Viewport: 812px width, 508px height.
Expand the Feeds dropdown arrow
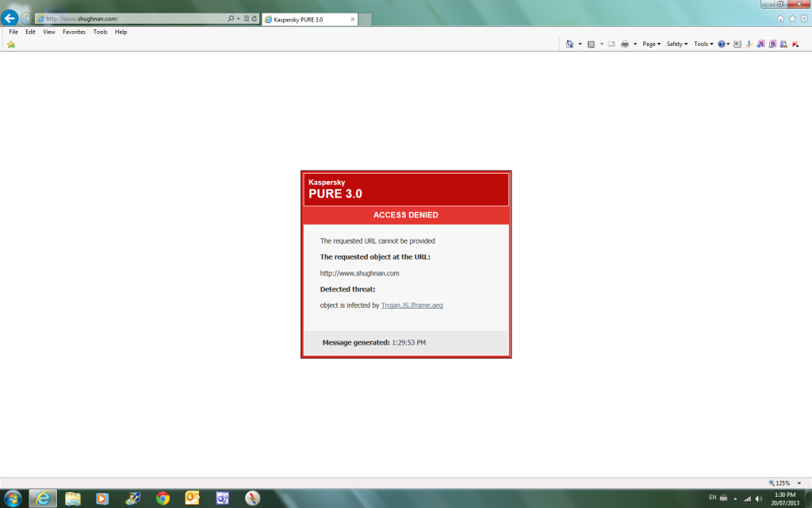601,44
